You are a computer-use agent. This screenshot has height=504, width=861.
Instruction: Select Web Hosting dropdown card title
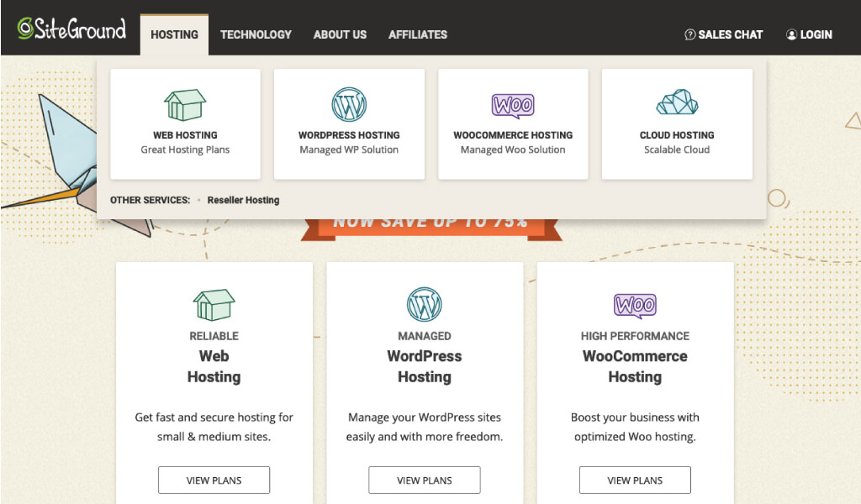(185, 135)
